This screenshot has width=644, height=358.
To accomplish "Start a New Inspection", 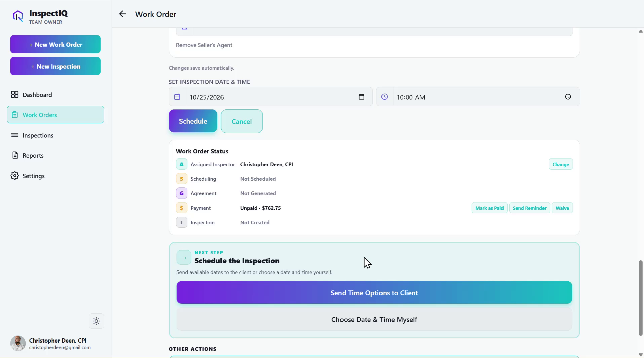I will point(55,66).
